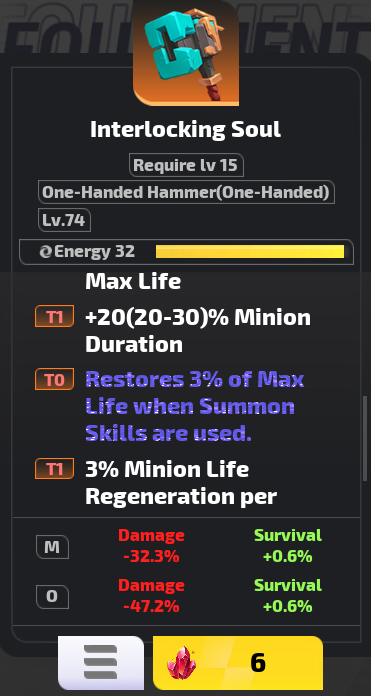Select the T1 badge beside Minion Duration

55,317
